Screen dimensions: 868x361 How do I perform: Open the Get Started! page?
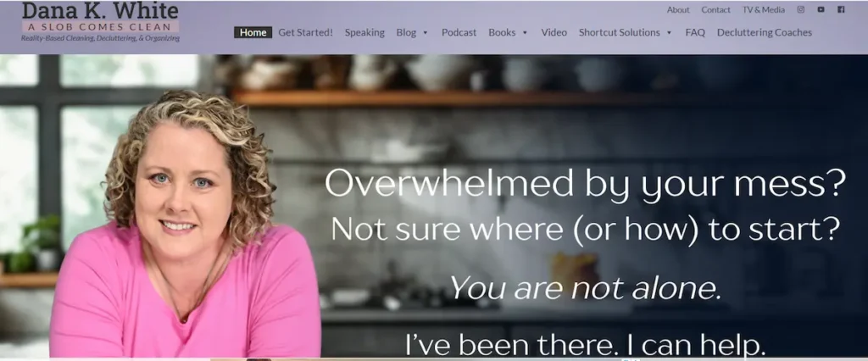coord(305,32)
